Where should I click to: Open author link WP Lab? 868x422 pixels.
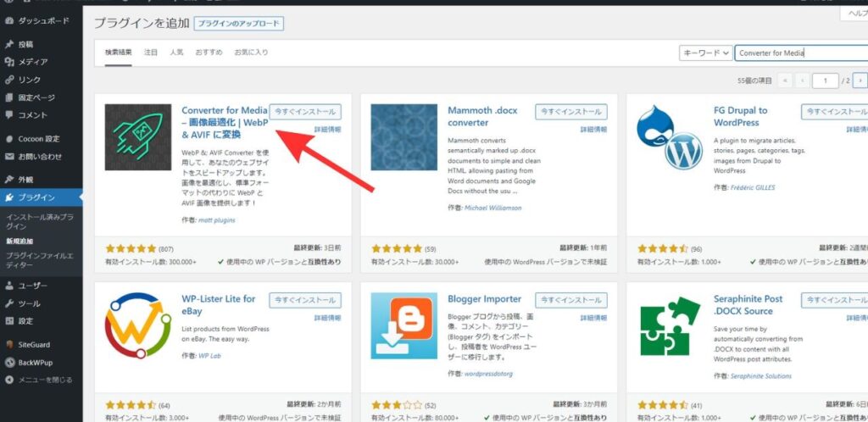(x=209, y=356)
